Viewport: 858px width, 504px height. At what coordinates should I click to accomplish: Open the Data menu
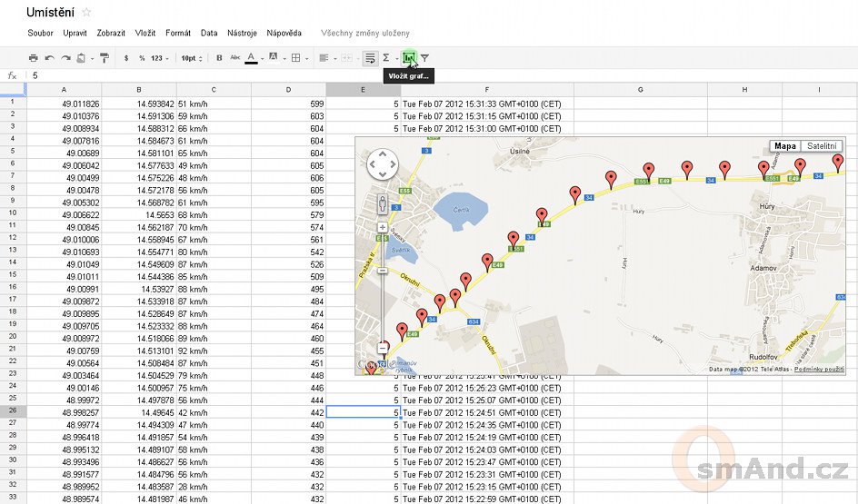209,33
